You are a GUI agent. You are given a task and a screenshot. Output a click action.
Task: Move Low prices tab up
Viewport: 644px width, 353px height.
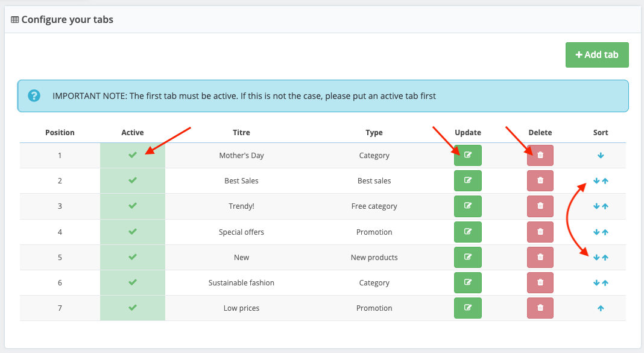[x=601, y=308]
